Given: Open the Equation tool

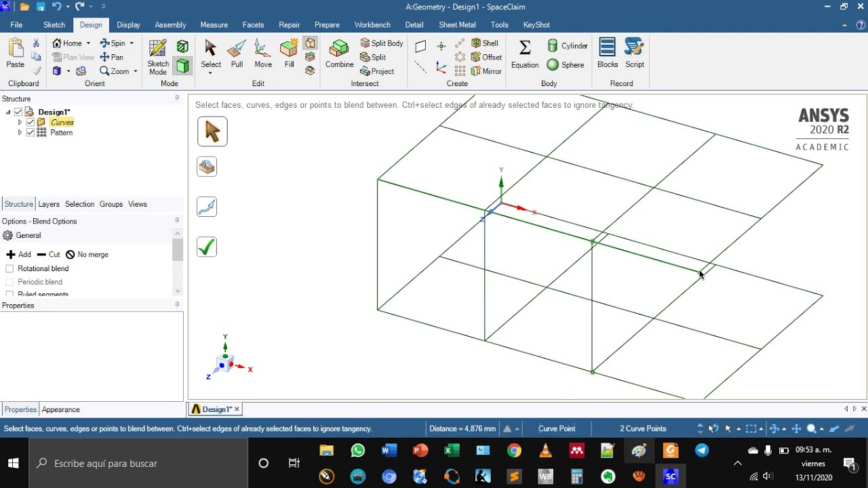Looking at the screenshot, I should [525, 54].
